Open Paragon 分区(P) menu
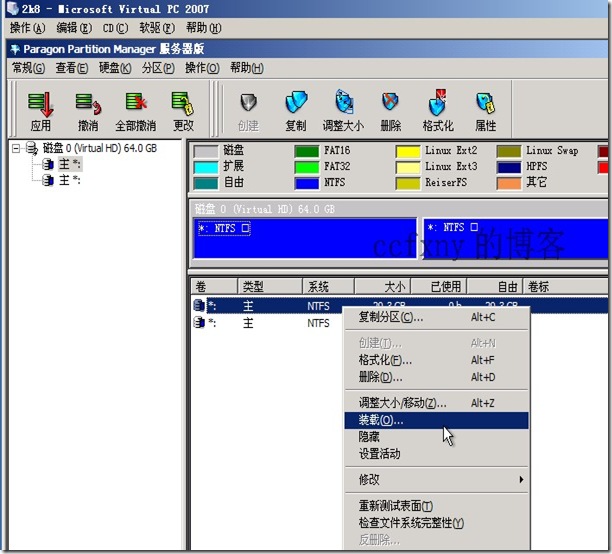 click(158, 68)
